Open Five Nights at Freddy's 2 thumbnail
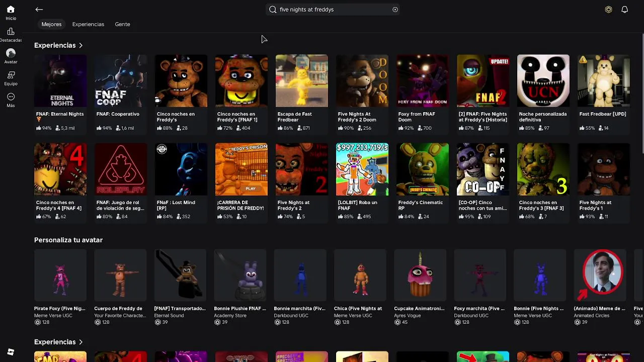The width and height of the screenshot is (644, 362). pos(302,169)
